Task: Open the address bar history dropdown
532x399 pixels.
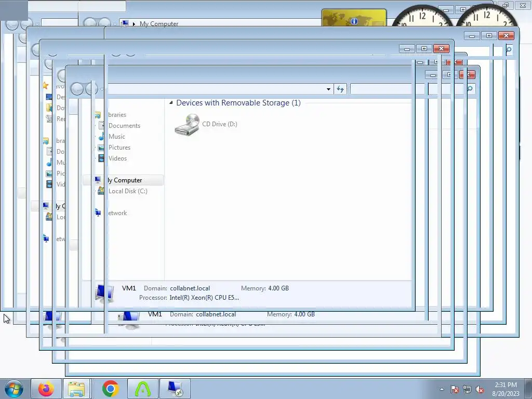Action: pos(328,89)
